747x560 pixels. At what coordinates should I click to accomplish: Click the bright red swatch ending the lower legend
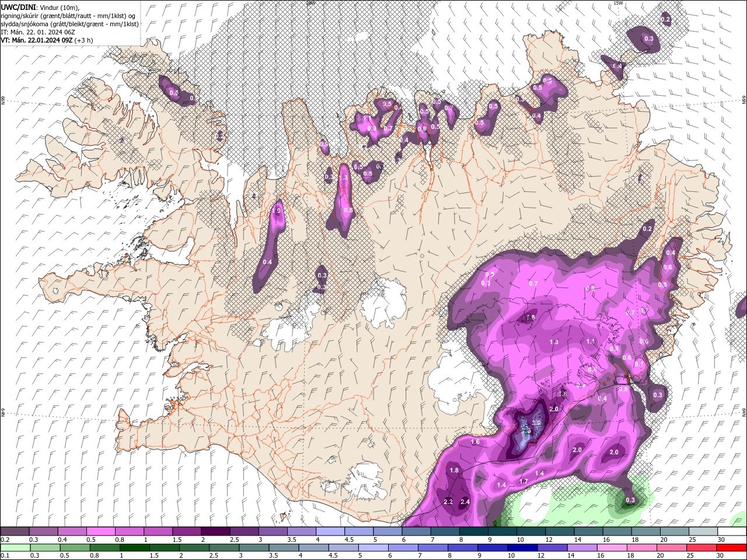(731, 548)
